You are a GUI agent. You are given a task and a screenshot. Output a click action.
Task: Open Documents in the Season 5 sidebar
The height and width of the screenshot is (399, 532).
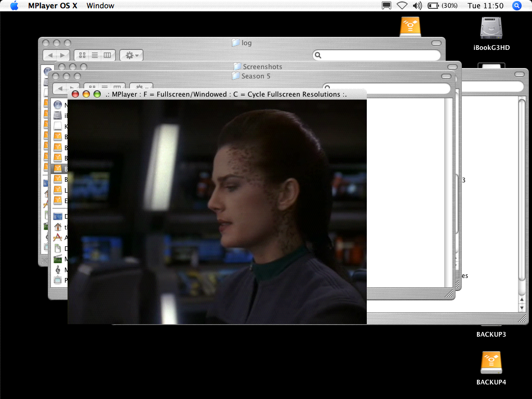[58, 248]
